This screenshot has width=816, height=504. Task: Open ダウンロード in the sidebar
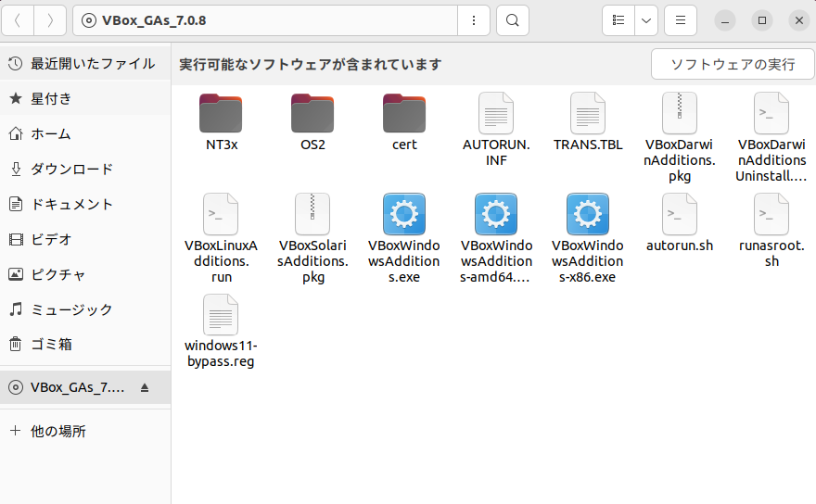tap(85, 169)
